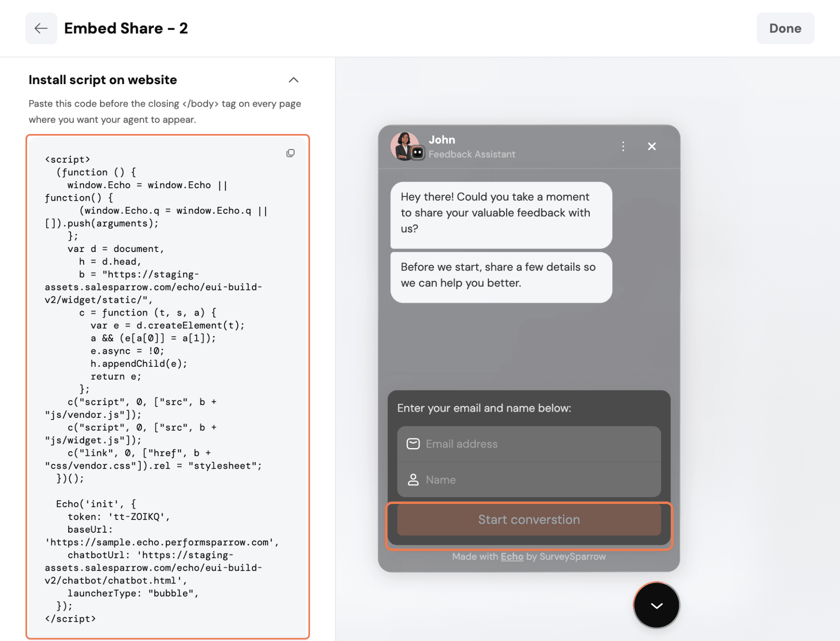840x641 pixels.
Task: Click the 'Install script on website' heading
Action: [103, 80]
